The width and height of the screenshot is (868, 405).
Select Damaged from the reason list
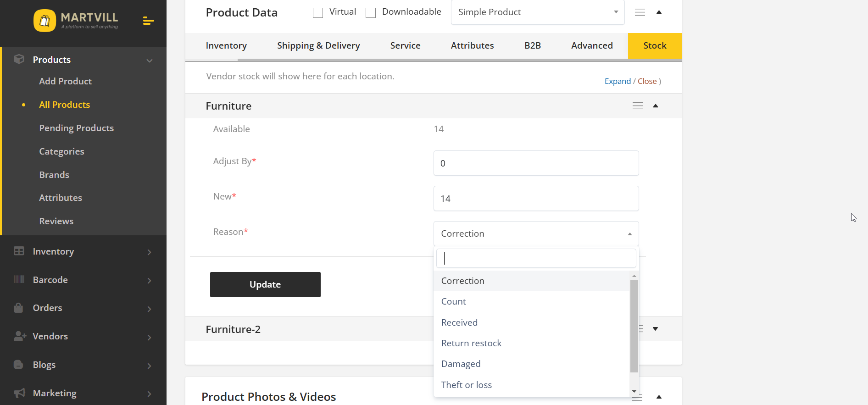coord(461,364)
